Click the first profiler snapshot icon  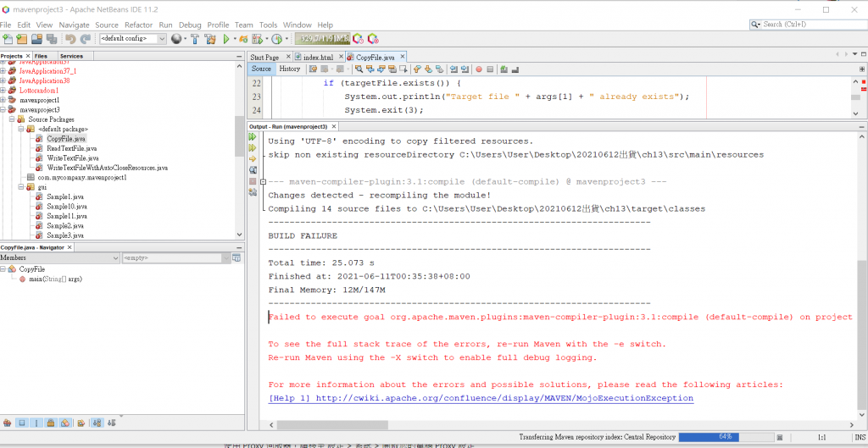pyautogui.click(x=358, y=39)
